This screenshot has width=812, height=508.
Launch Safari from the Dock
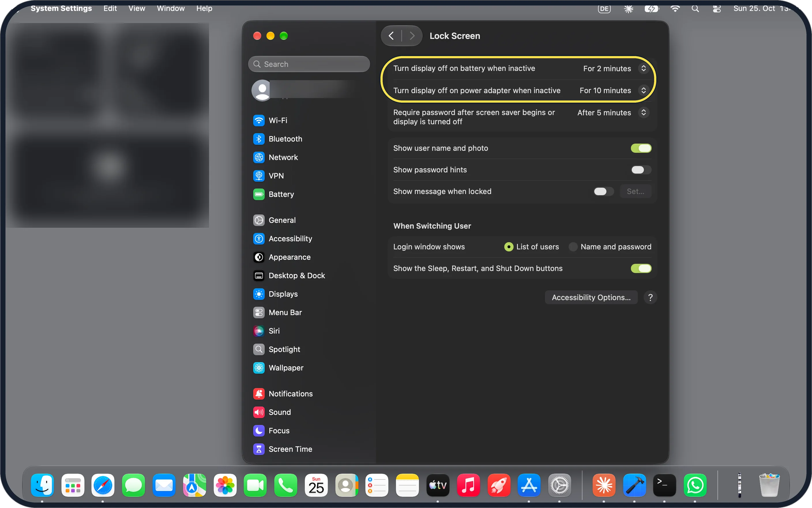(103, 485)
